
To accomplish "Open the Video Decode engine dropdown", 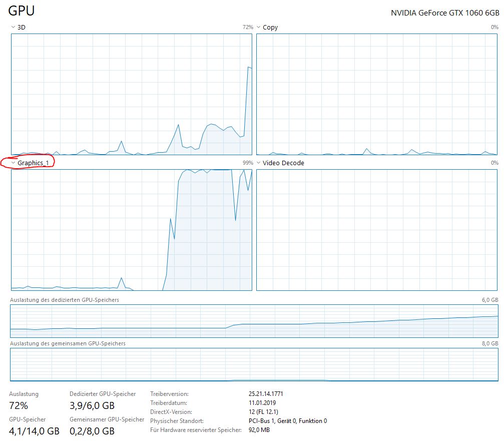I will (258, 163).
